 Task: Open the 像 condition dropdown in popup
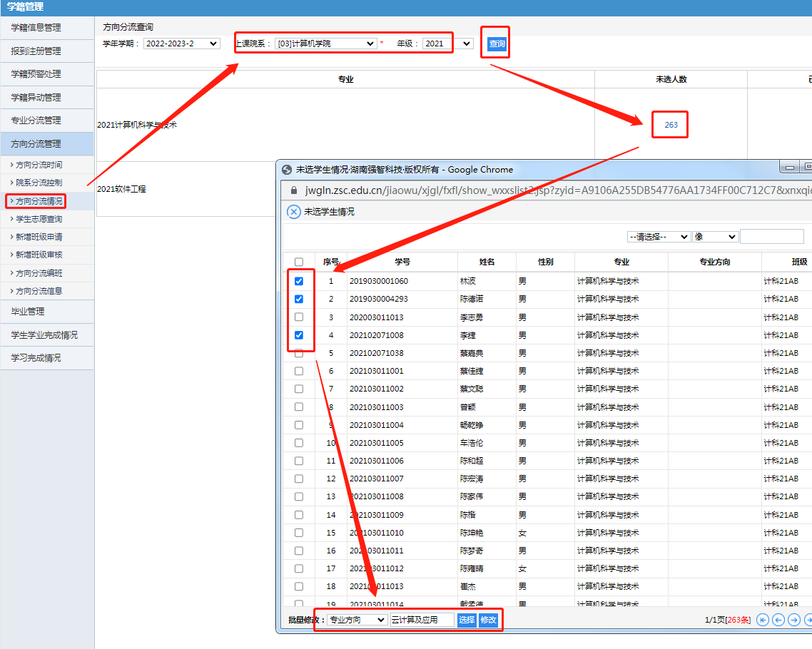715,237
